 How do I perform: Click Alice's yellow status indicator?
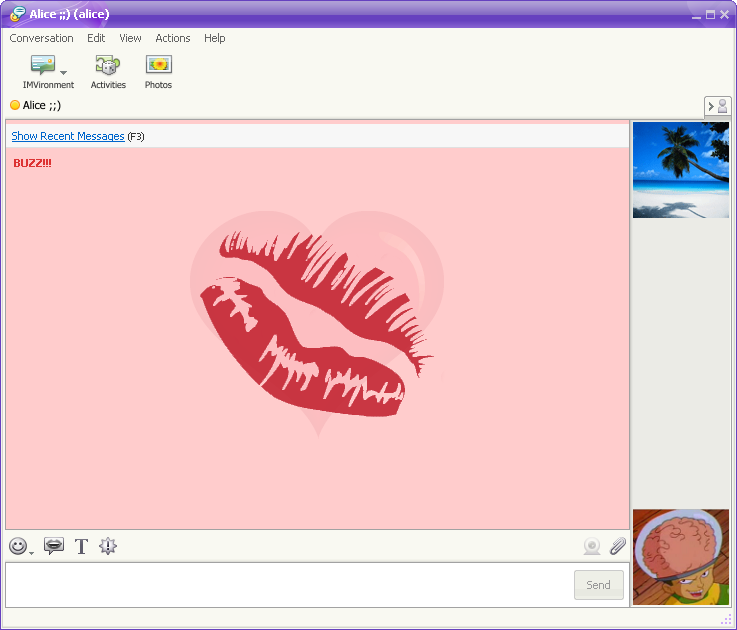pos(15,105)
